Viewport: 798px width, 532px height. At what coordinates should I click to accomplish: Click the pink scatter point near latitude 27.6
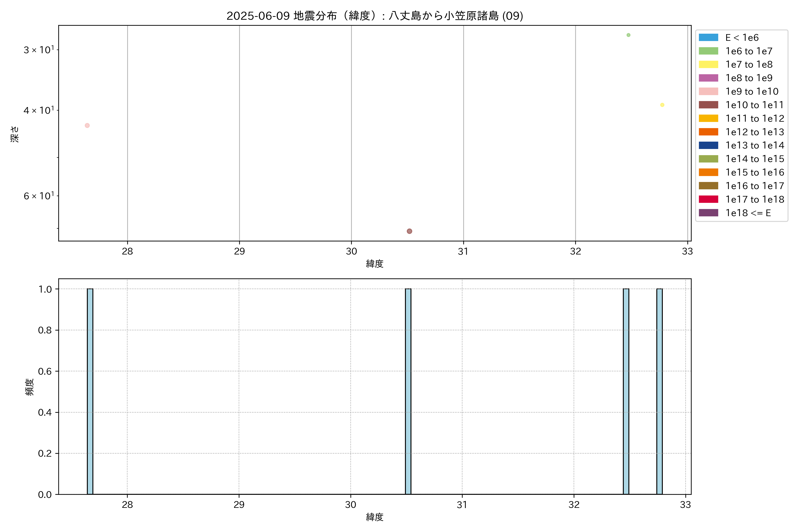(x=87, y=125)
